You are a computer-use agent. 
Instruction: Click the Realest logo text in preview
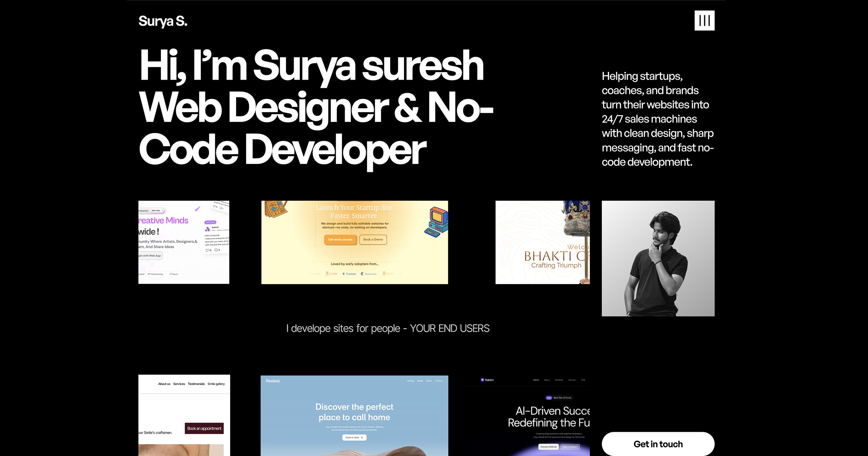pyautogui.click(x=273, y=381)
